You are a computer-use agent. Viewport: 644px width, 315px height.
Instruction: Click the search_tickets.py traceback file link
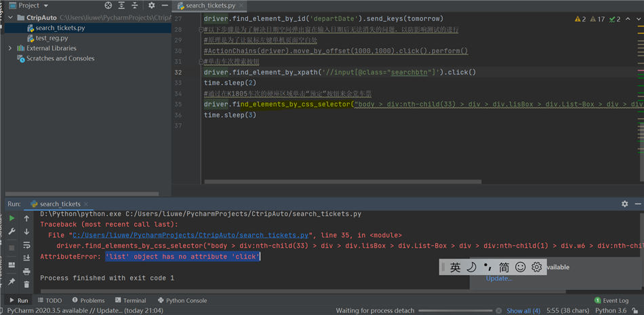pyautogui.click(x=190, y=235)
